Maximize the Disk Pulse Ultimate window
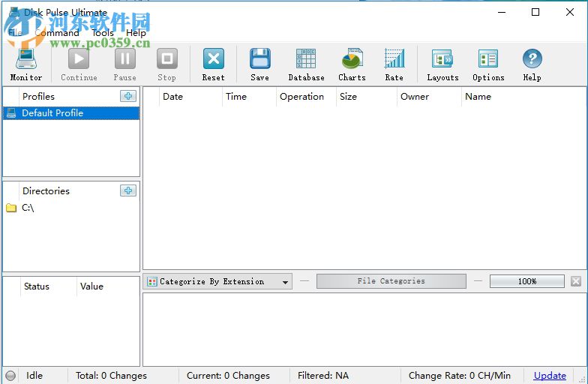The height and width of the screenshot is (384, 588). [535, 12]
